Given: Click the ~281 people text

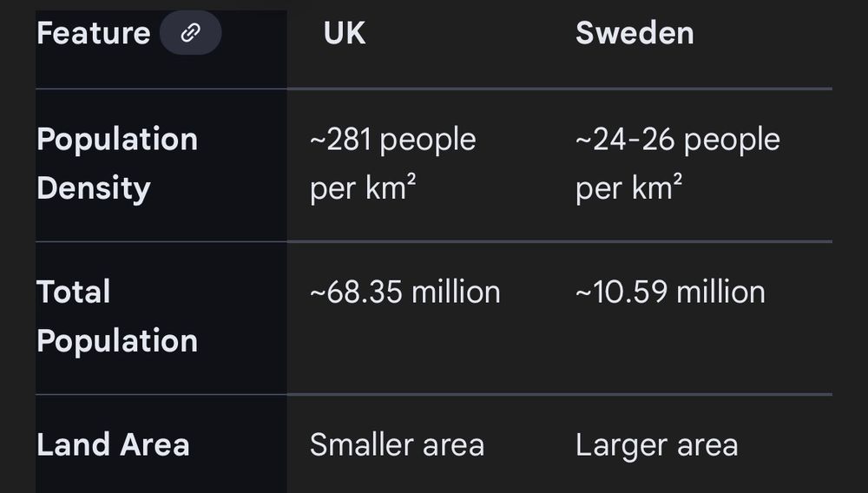Looking at the screenshot, I should [393, 140].
